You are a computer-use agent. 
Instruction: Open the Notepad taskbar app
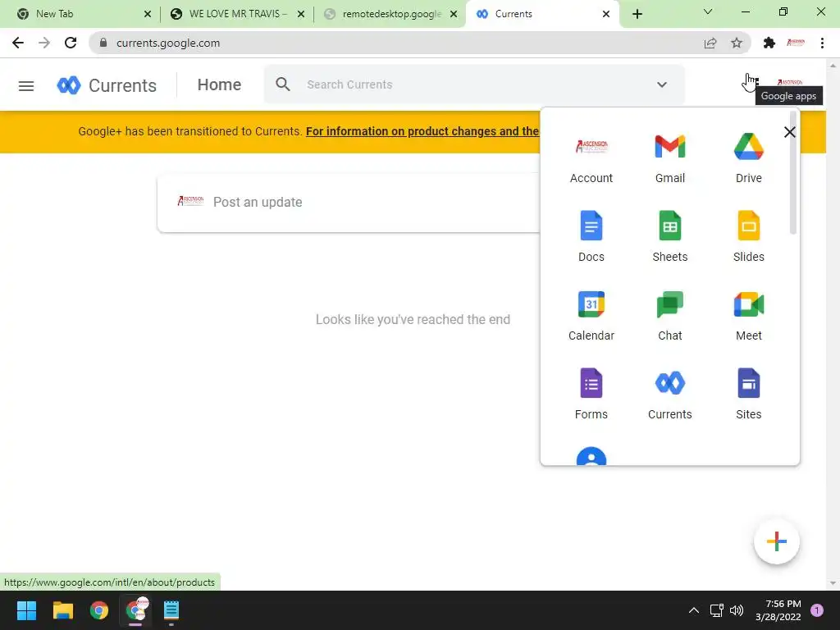pyautogui.click(x=171, y=610)
